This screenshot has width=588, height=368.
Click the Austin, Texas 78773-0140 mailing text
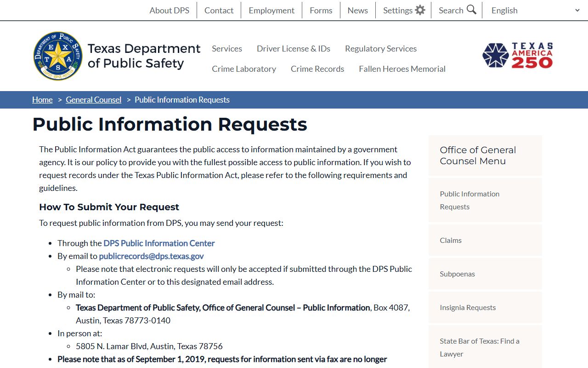point(123,320)
